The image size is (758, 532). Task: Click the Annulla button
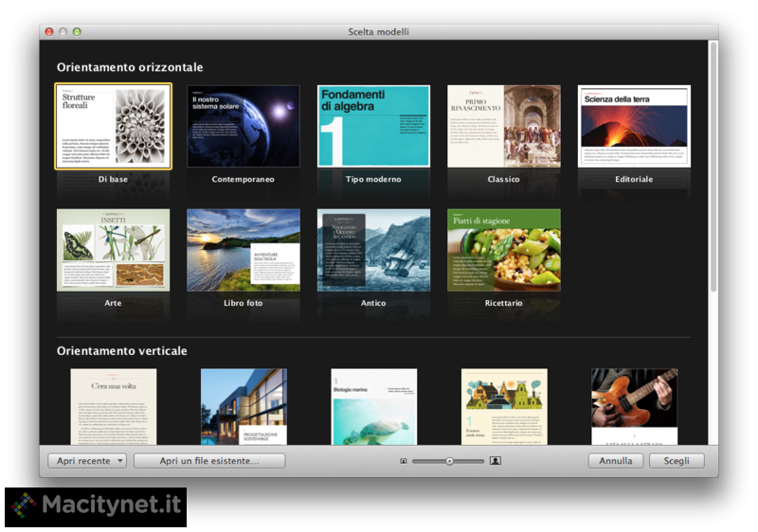[x=616, y=461]
